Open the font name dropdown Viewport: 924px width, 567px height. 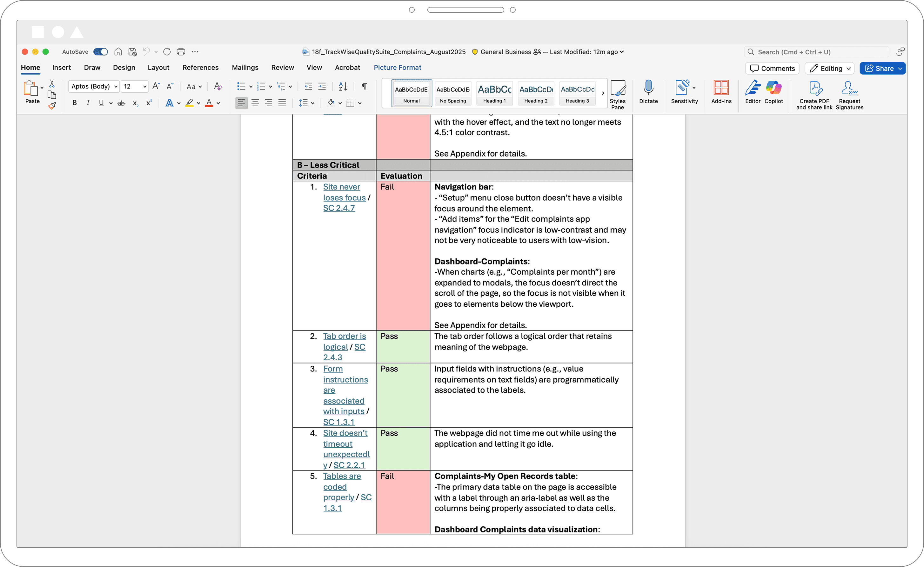tap(116, 86)
